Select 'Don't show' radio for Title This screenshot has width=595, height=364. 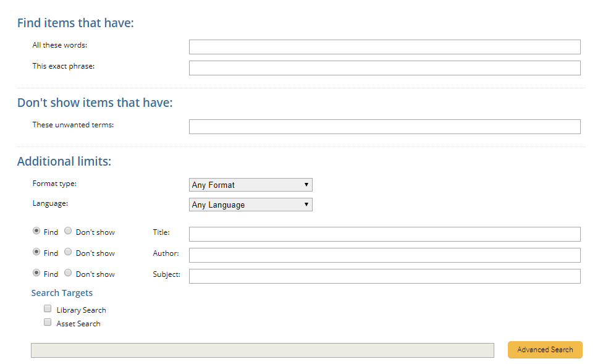pos(68,231)
